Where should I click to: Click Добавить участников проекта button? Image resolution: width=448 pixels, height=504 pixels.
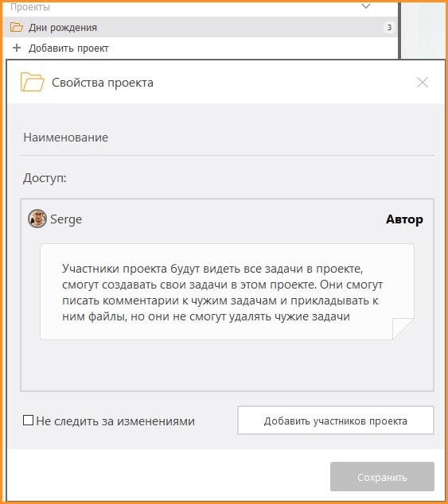[x=336, y=421]
